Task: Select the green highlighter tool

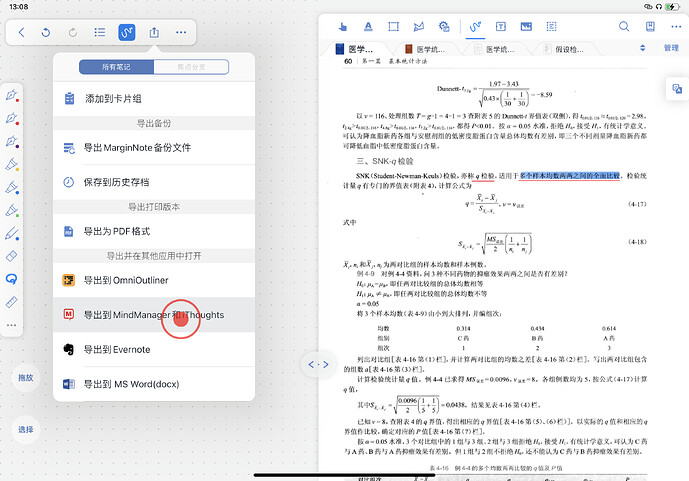Action: pyautogui.click(x=12, y=210)
